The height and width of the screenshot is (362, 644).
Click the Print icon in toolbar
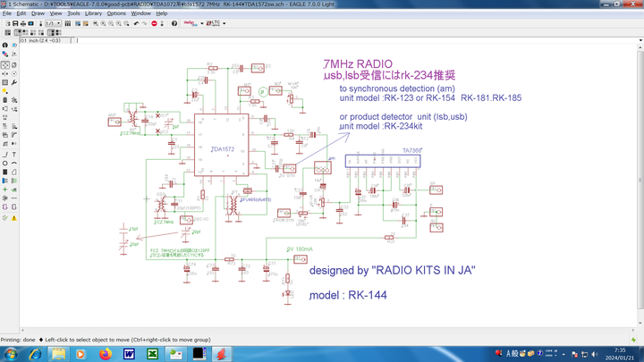(22, 23)
